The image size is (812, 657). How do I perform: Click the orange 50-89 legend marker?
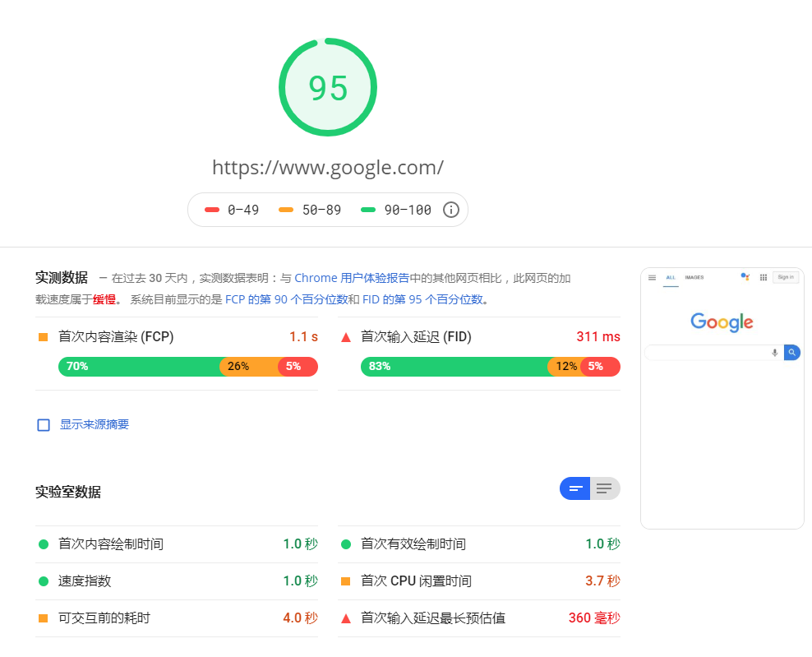[x=286, y=210]
